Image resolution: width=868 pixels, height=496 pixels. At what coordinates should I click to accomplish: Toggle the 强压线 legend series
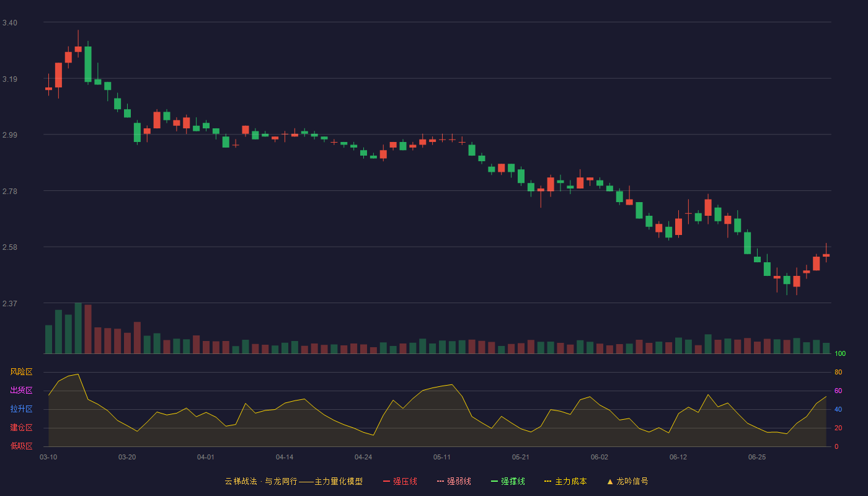[400, 481]
